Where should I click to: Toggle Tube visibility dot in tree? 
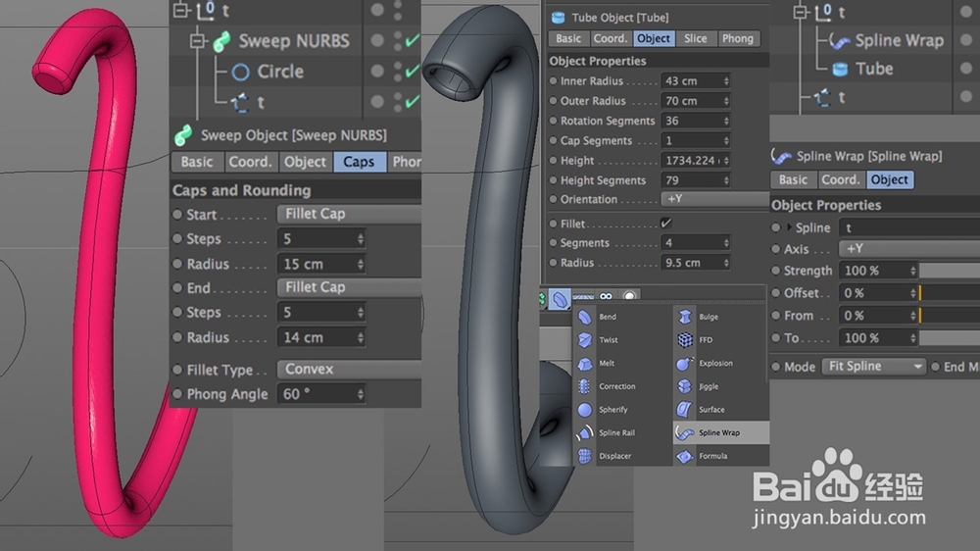pos(966,69)
